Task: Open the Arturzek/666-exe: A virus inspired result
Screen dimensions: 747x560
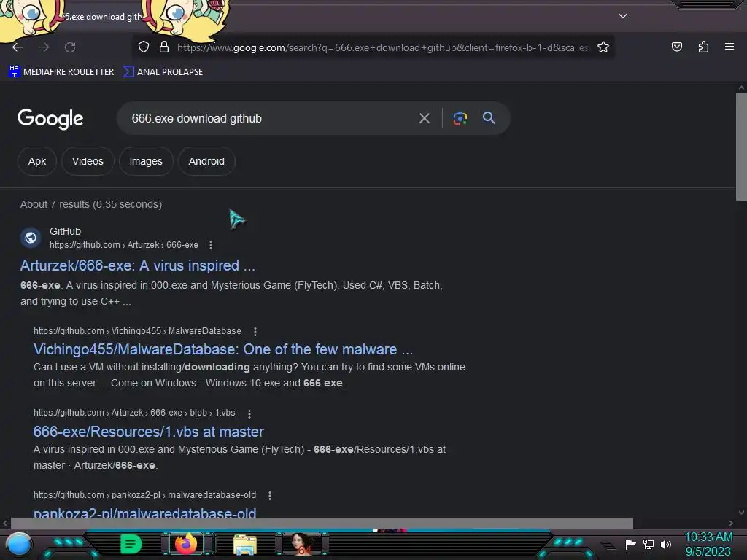Action: (x=138, y=265)
